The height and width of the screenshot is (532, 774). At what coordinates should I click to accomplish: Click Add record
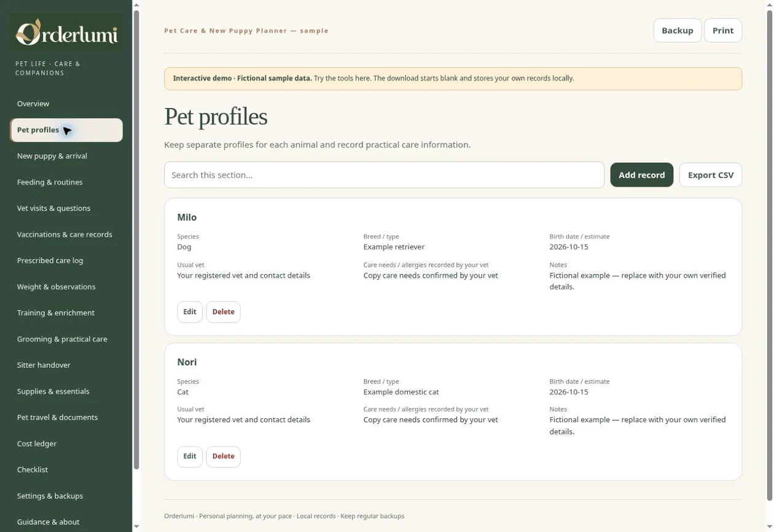pos(641,175)
